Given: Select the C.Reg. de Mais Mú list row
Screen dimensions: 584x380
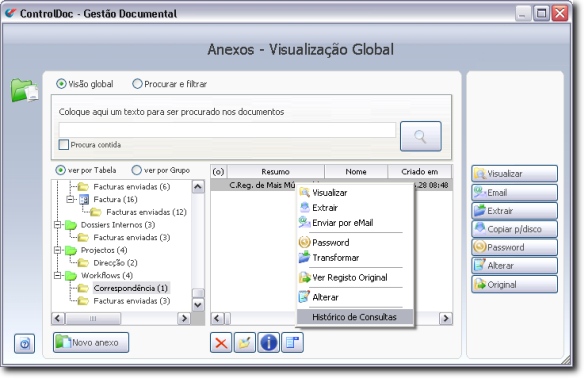Looking at the screenshot, I should coord(331,185).
